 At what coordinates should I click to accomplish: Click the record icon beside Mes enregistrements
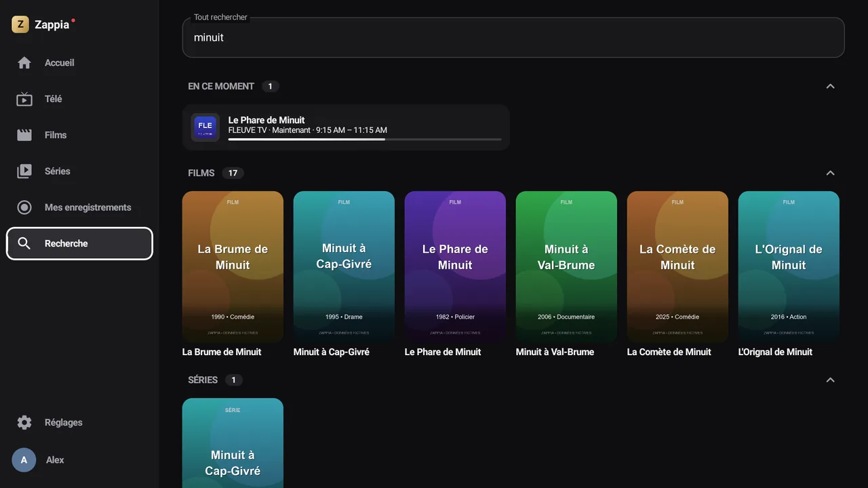pyautogui.click(x=24, y=207)
